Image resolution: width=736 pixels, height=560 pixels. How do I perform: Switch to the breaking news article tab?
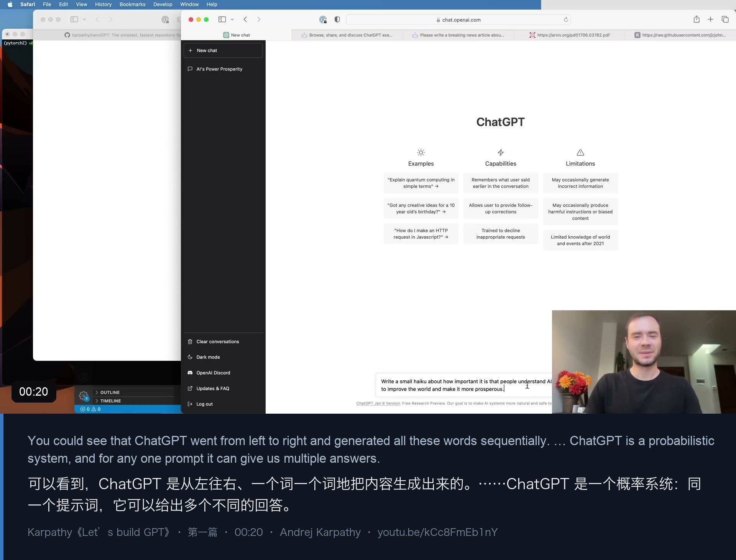(x=458, y=35)
